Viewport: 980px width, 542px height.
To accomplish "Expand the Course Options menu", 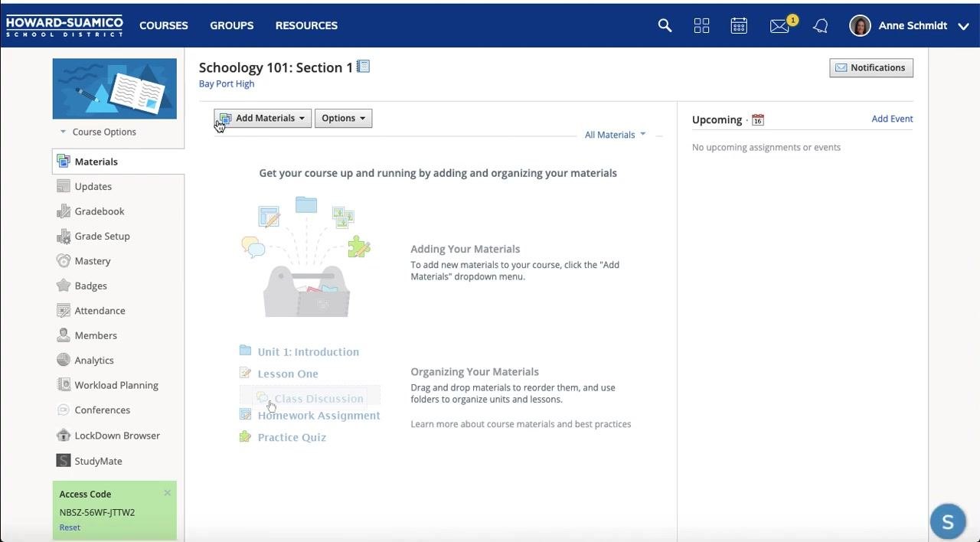I will pyautogui.click(x=98, y=132).
